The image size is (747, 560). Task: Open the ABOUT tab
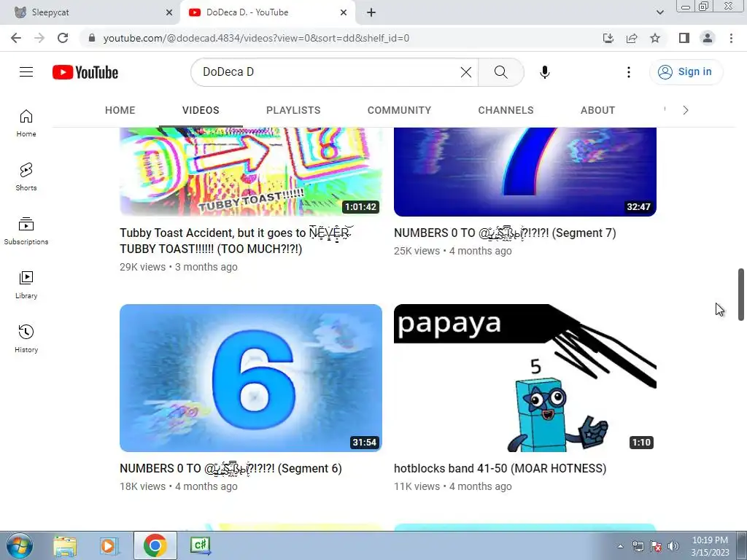coord(597,110)
